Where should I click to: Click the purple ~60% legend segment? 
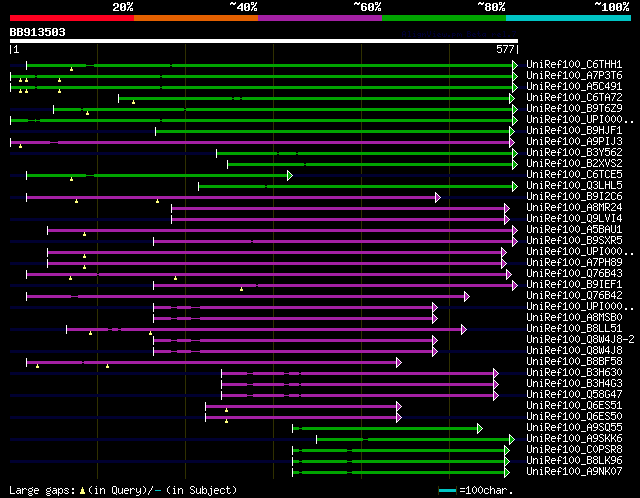point(320,18)
